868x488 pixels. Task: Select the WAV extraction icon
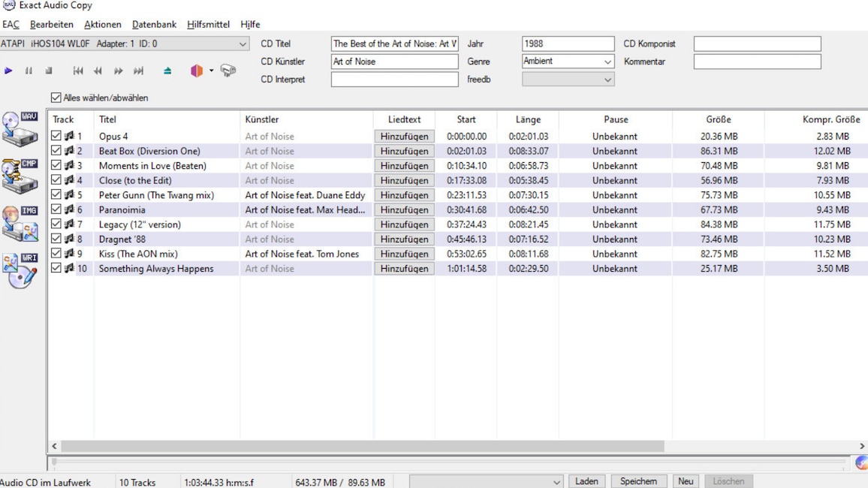[19, 128]
